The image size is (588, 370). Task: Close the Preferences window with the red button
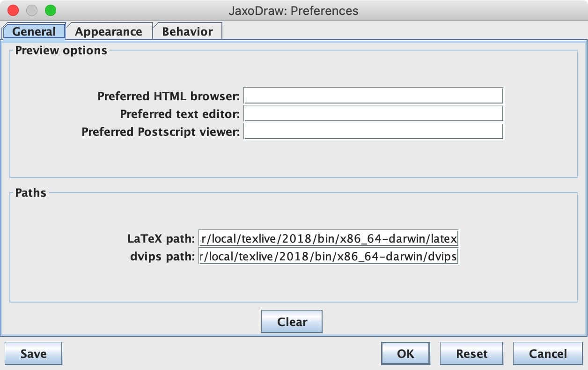(13, 10)
